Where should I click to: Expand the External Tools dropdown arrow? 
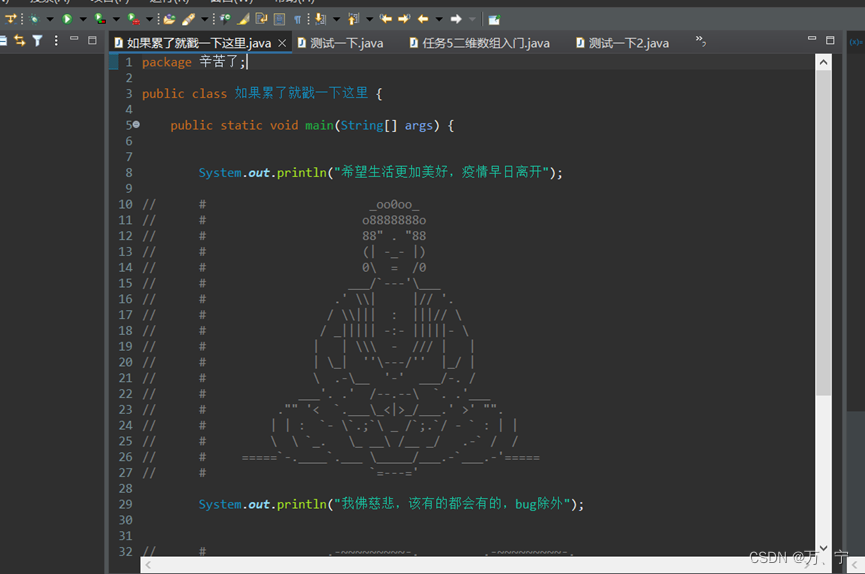149,19
